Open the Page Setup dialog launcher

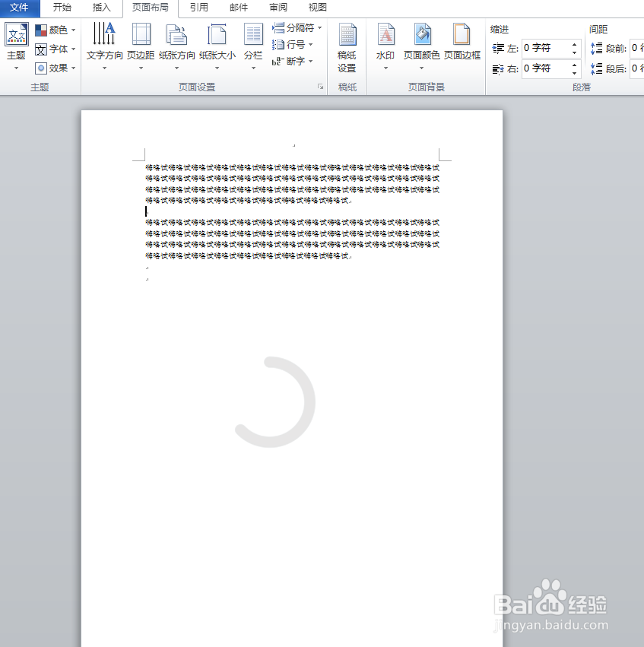pyautogui.click(x=321, y=87)
